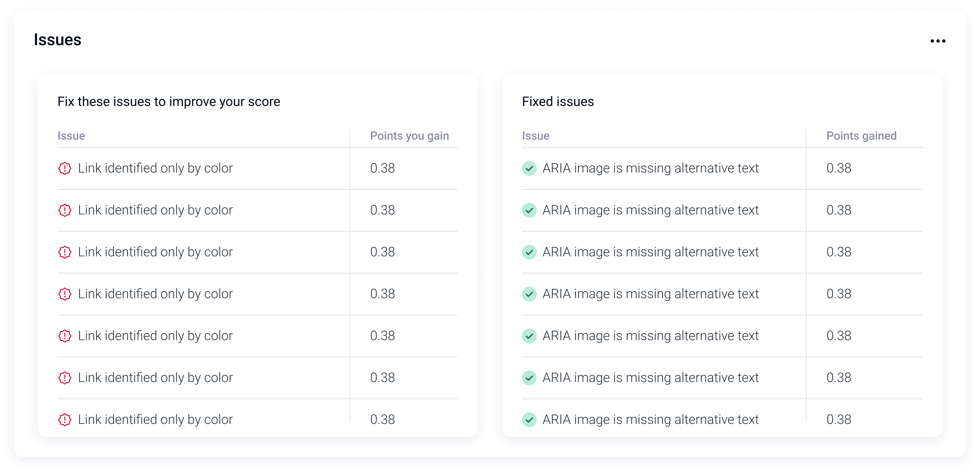
Task: Click the 0.38 points value on first link row
Action: pyautogui.click(x=382, y=168)
